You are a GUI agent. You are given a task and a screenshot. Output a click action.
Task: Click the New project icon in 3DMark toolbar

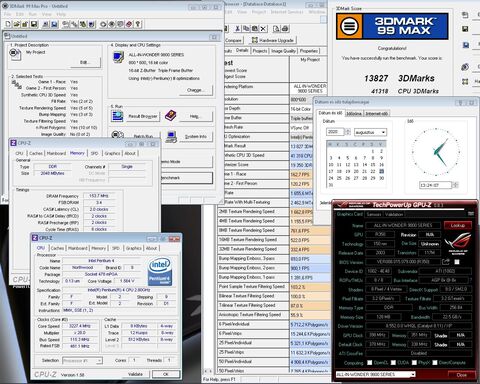point(8,24)
